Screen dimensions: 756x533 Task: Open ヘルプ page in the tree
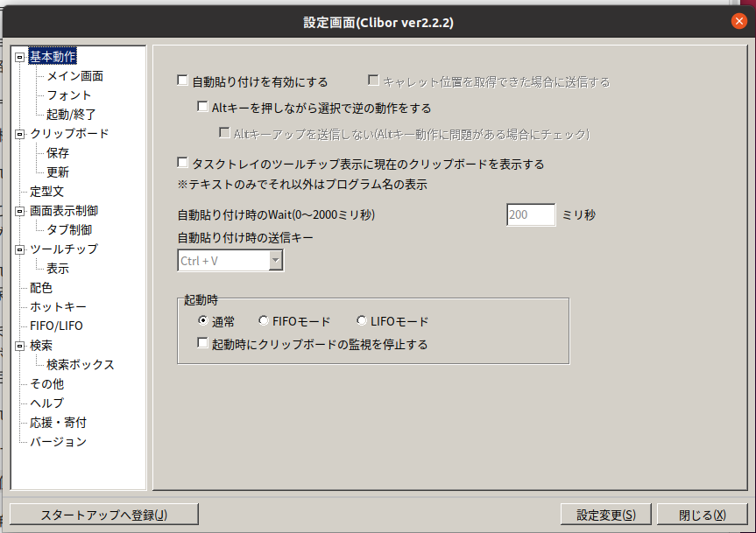tap(46, 403)
